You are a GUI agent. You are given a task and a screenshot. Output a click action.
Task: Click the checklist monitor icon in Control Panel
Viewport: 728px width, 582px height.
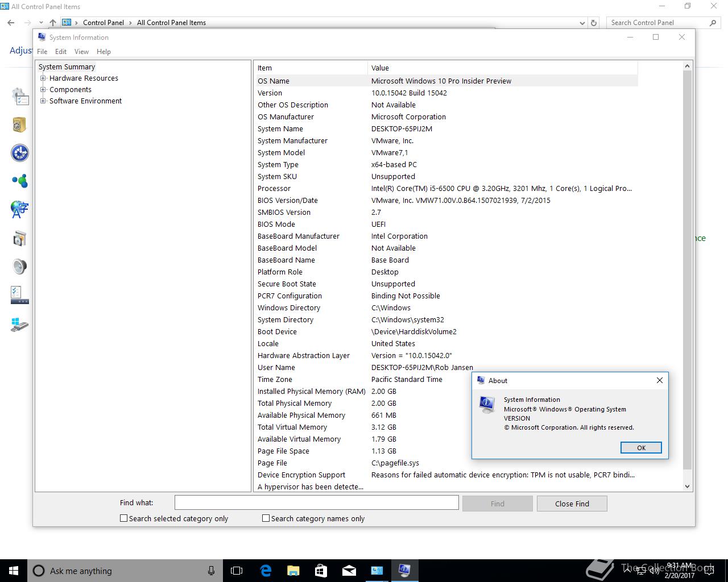coord(19,295)
